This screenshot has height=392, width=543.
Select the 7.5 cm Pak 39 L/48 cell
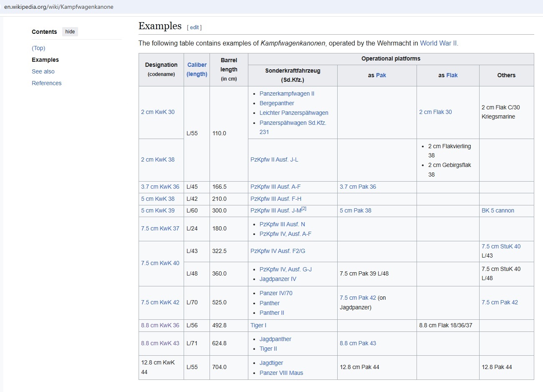pyautogui.click(x=377, y=274)
